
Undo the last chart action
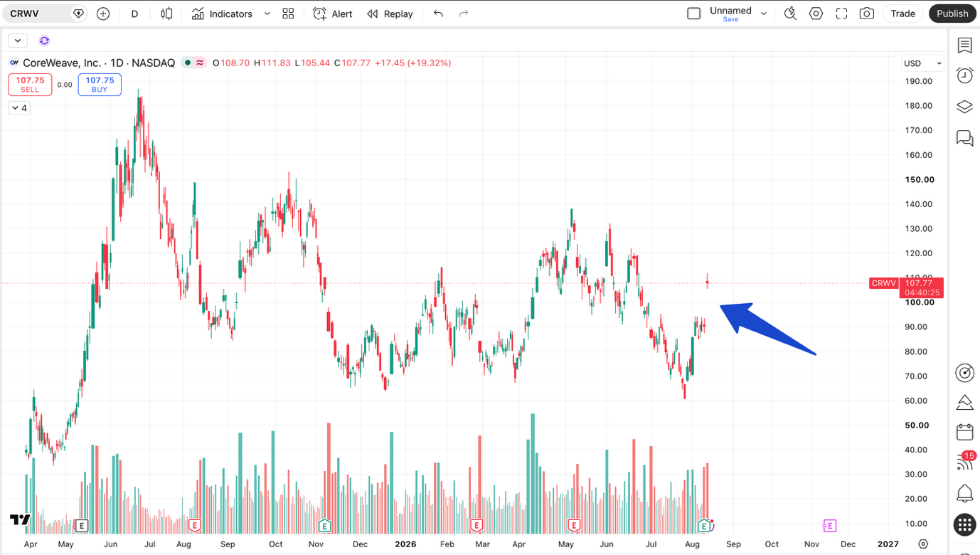click(x=438, y=14)
